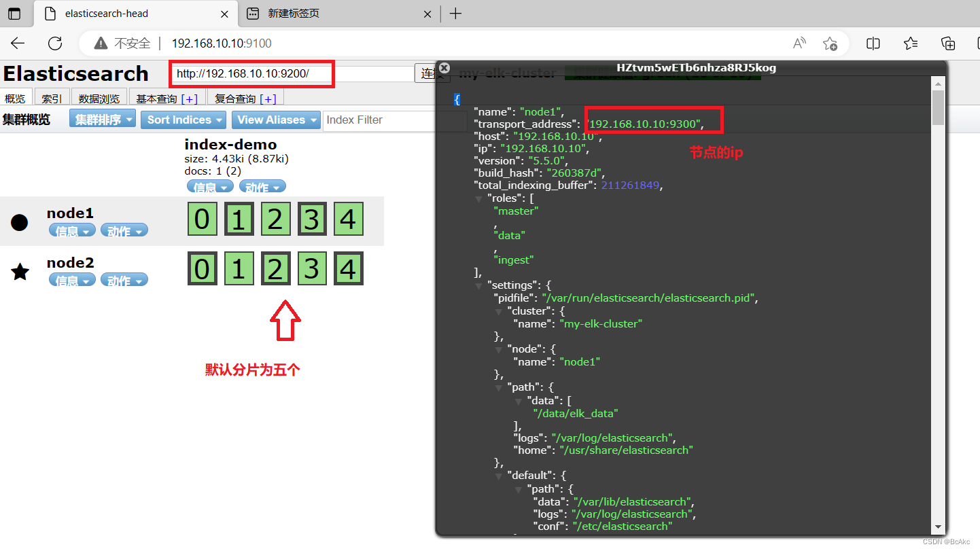The width and height of the screenshot is (980, 551).
Task: Open node2 信息 dropdown
Action: point(71,280)
